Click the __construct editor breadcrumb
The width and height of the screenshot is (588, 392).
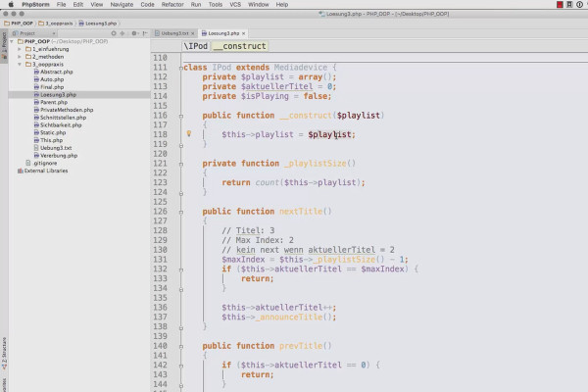click(240, 46)
